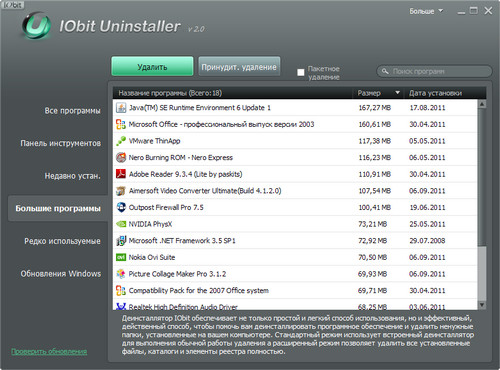The image size is (500, 370).
Task: Click the Microsoft Office 2003 program icon
Action: 121,124
